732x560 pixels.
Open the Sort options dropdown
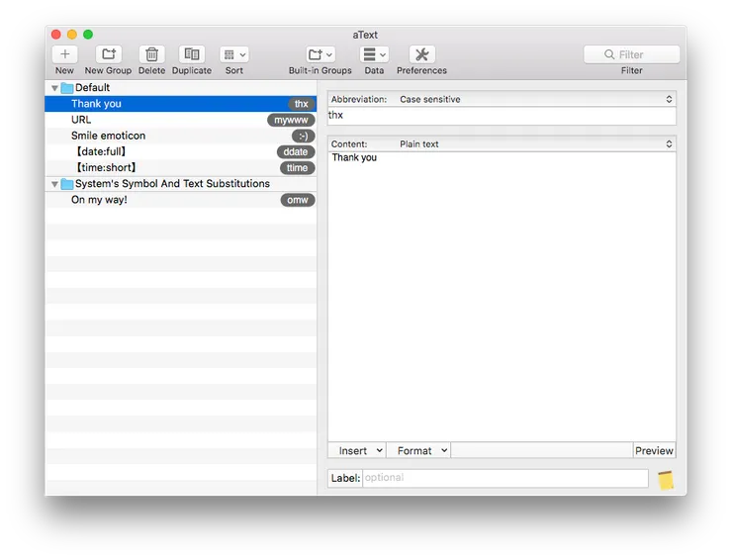233,54
